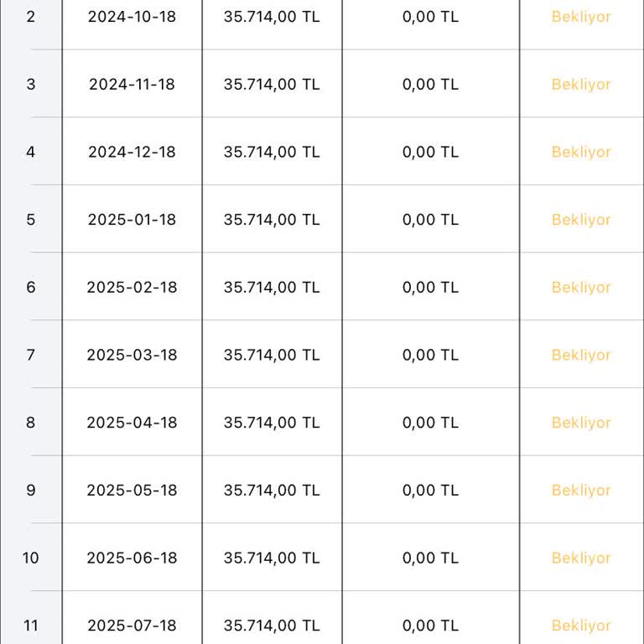This screenshot has height=644, width=644.
Task: Open Bekliyor status of installment 4
Action: coord(581,153)
